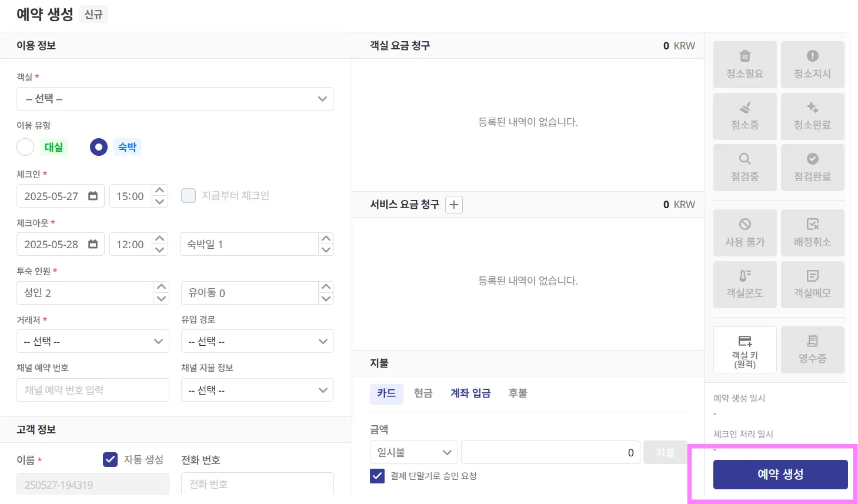
Task: Switch to the 계좌 입금 payment tab
Action: (x=470, y=393)
